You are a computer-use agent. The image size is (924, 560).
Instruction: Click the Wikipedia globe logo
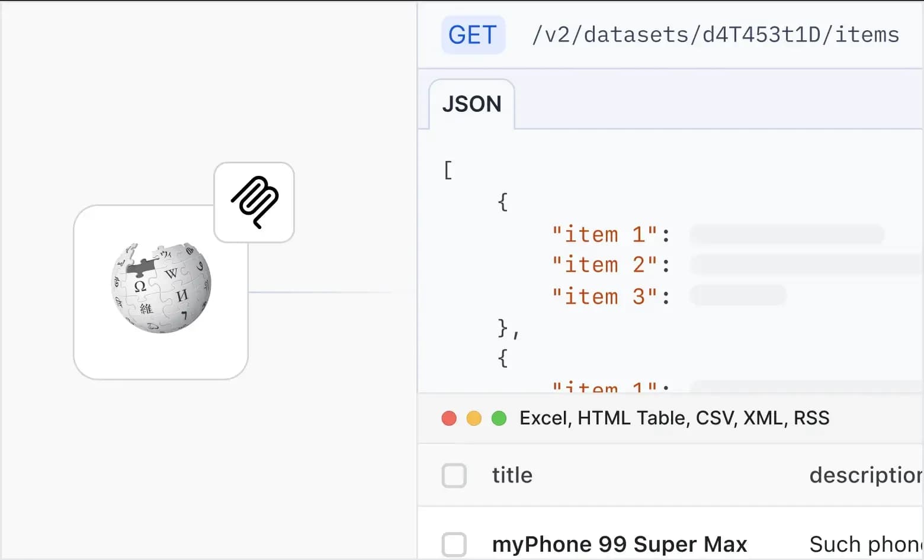(161, 288)
